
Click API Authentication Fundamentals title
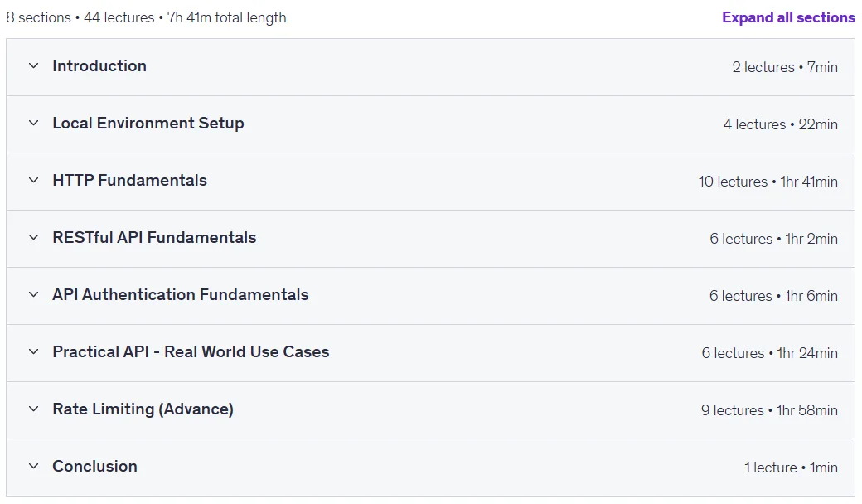click(x=181, y=294)
